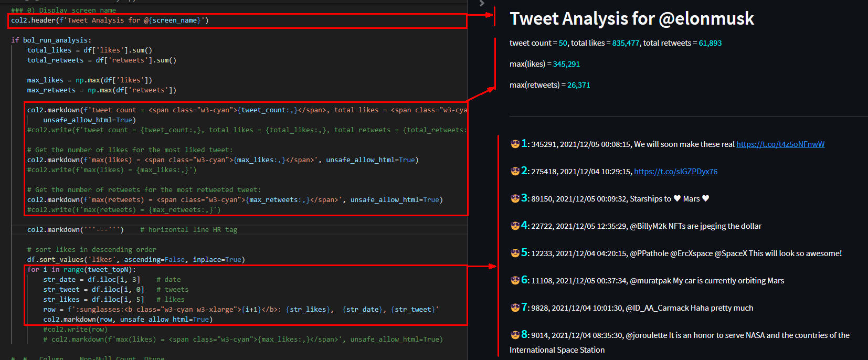Click the code line 'if bol_run_analysis:'

click(51, 40)
